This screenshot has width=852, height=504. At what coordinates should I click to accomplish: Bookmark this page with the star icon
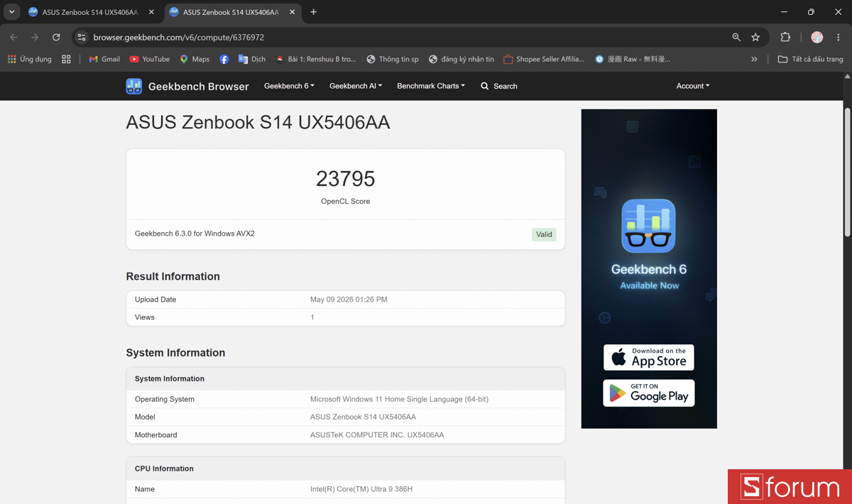[x=755, y=37]
